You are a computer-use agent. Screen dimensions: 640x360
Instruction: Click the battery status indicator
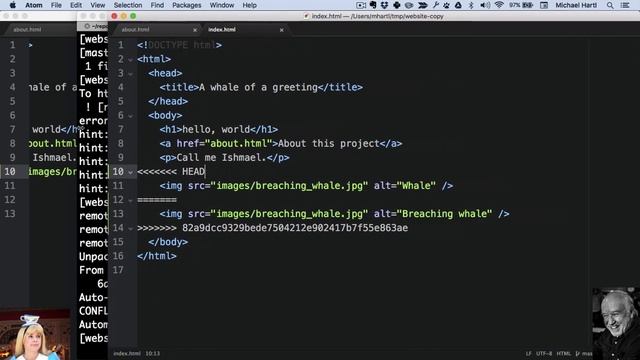pyautogui.click(x=521, y=5)
